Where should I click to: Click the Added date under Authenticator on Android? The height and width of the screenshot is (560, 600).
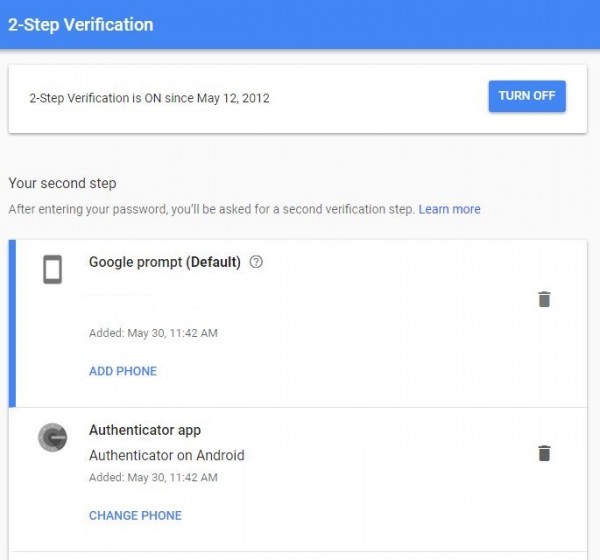[153, 478]
